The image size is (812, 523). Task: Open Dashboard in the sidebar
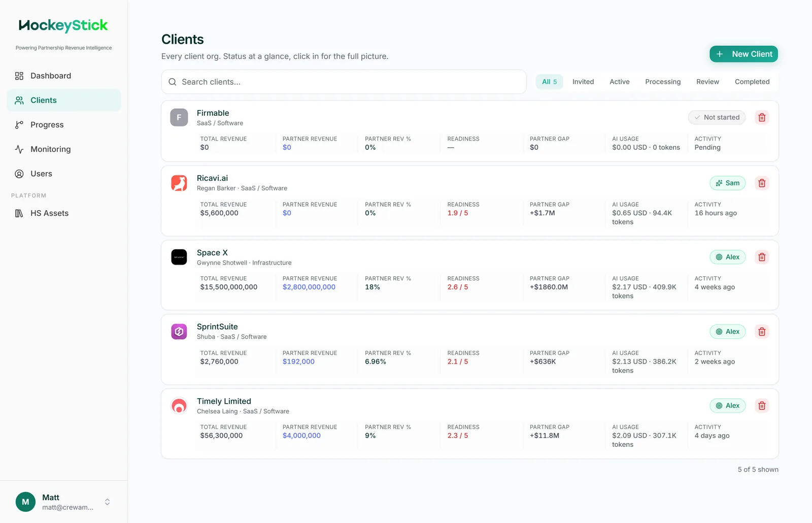[x=63, y=76]
